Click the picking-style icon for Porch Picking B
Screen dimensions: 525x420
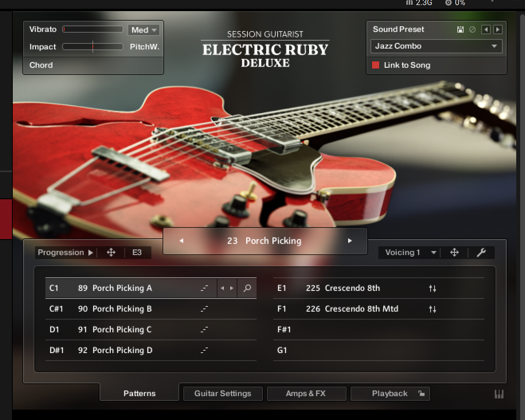204,309
